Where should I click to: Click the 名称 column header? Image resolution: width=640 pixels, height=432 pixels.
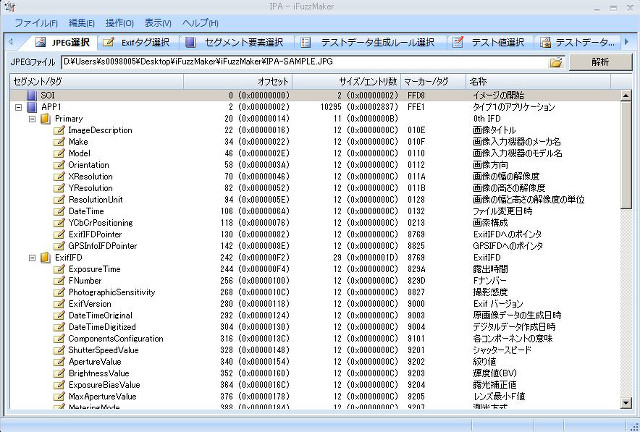[538, 82]
